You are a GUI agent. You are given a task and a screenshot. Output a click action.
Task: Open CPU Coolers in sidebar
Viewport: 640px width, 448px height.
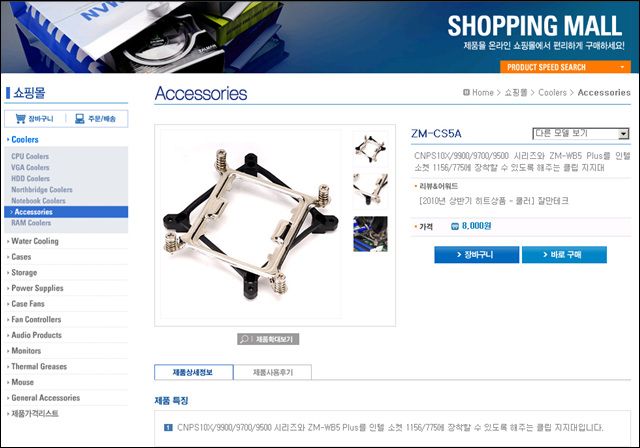[30, 156]
